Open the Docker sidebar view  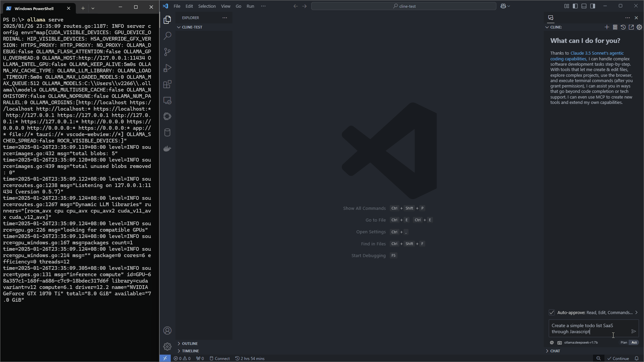[x=167, y=148]
